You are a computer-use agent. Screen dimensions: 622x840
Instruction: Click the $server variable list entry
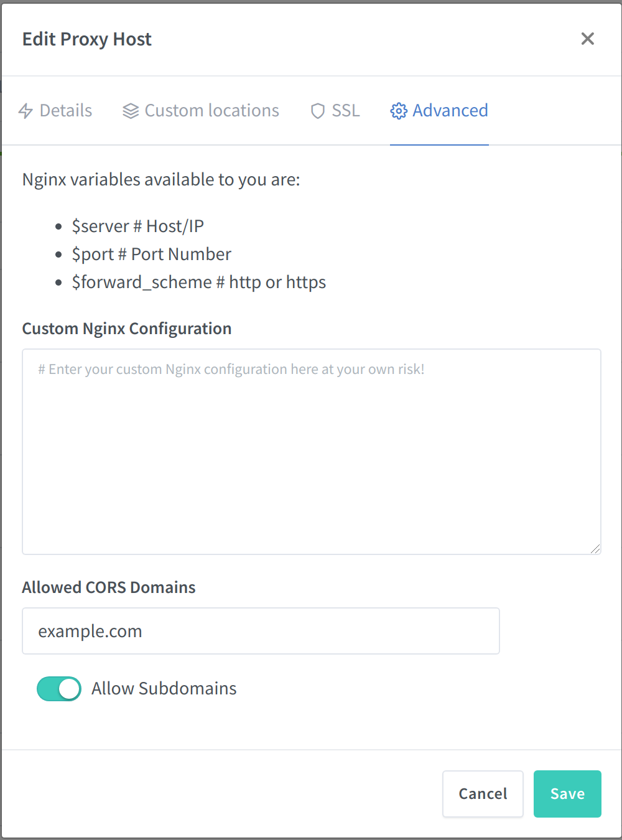(x=137, y=226)
